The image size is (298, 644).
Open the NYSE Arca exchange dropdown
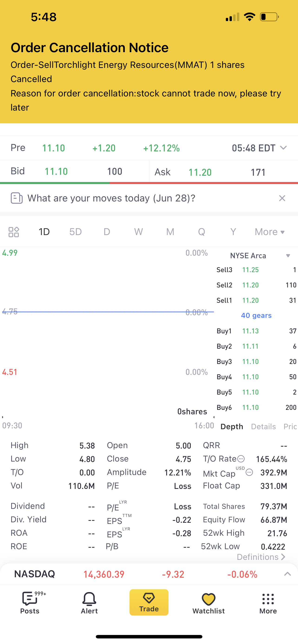coord(288,256)
